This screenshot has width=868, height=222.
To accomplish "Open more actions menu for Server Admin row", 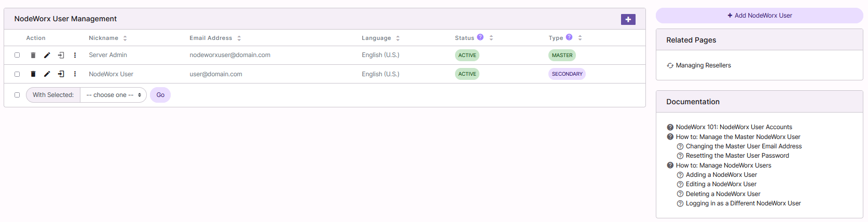I will pos(75,55).
